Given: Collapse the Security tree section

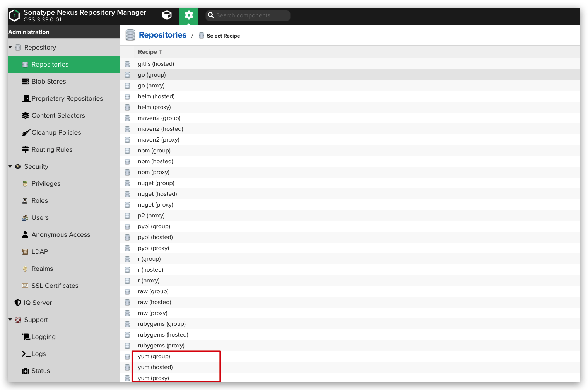Looking at the screenshot, I should pos(10,167).
